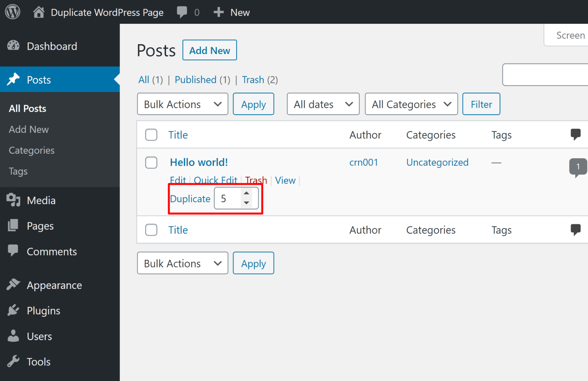The width and height of the screenshot is (588, 381).
Task: Click the Posts menu icon
Action: (x=13, y=79)
